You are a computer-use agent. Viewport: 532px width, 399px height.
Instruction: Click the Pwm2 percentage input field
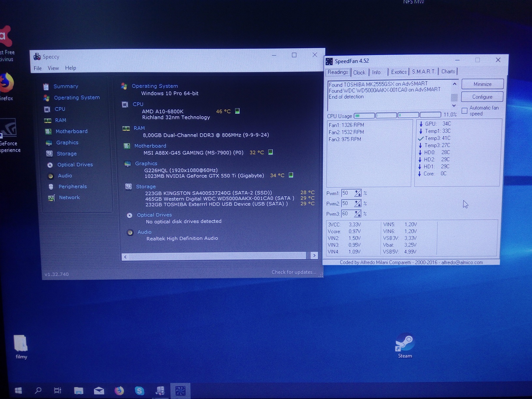tap(348, 203)
